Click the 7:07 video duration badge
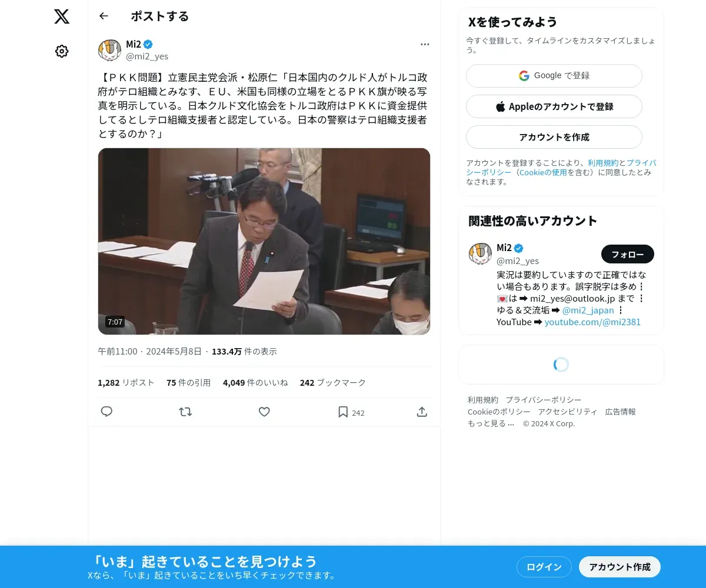Viewport: 706px width, 588px height. (115, 322)
